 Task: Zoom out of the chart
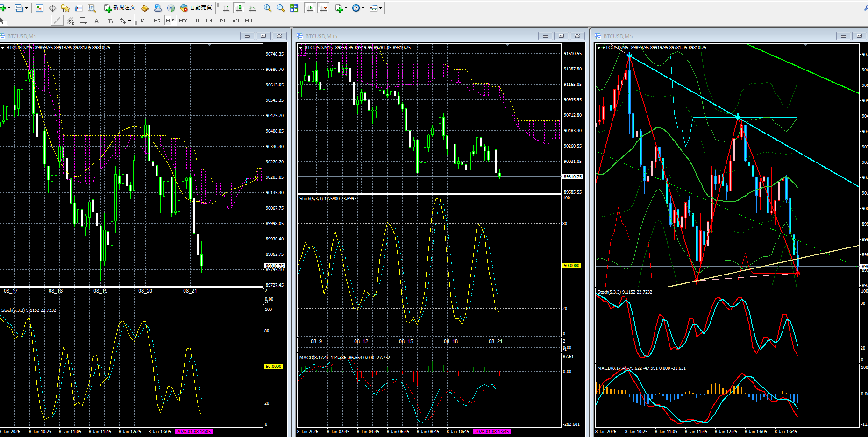(x=281, y=8)
